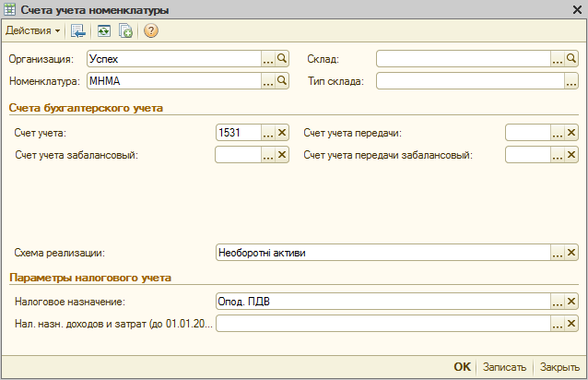
Task: Clear the Схема реализации field with X
Action: coord(571,253)
